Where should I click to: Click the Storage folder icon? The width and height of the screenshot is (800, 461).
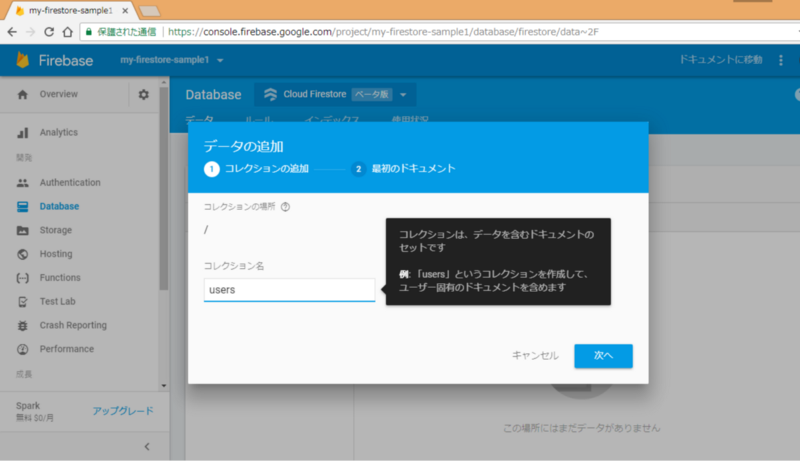(22, 230)
